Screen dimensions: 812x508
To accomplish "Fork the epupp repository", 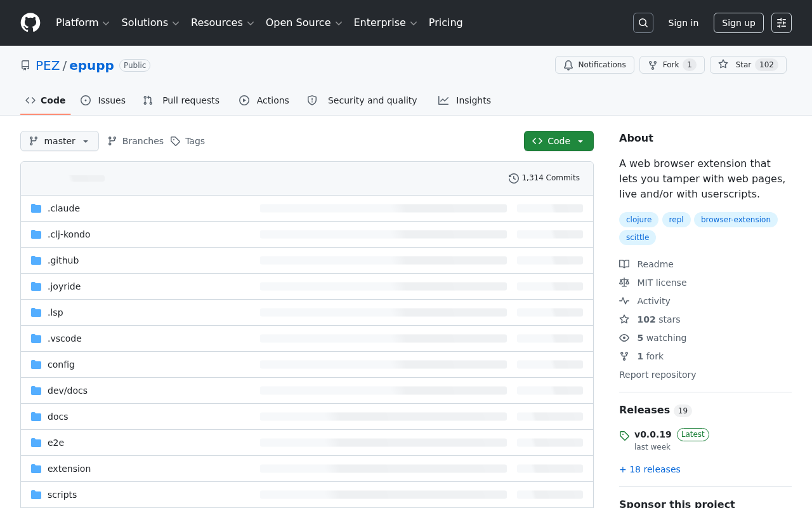I will pos(672,65).
